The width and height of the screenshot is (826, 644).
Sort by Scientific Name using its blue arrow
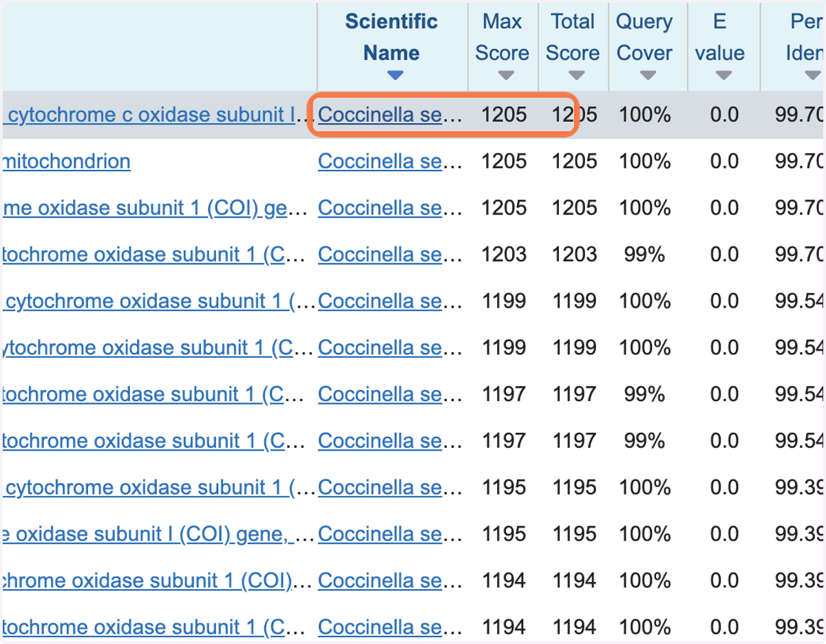click(394, 75)
